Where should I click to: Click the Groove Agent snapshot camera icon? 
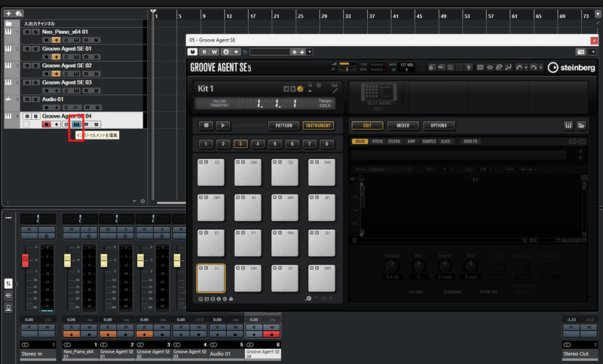coord(580,52)
